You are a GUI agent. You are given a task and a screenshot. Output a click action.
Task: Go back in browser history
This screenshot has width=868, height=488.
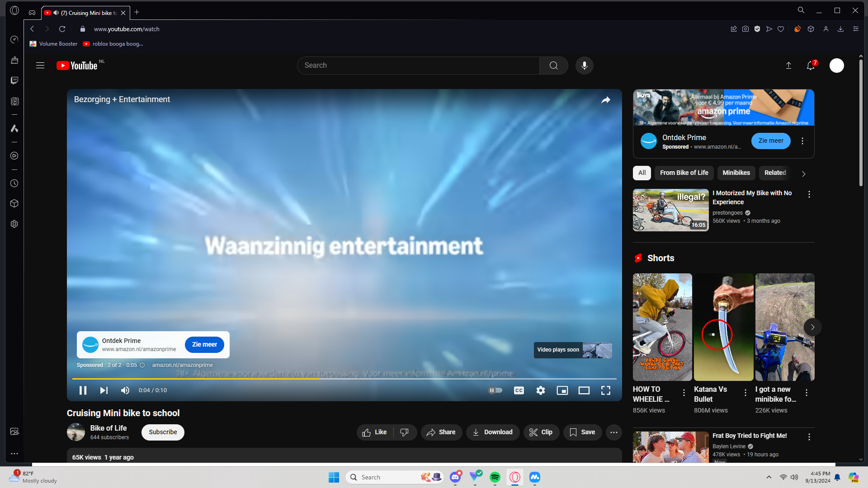coord(32,29)
